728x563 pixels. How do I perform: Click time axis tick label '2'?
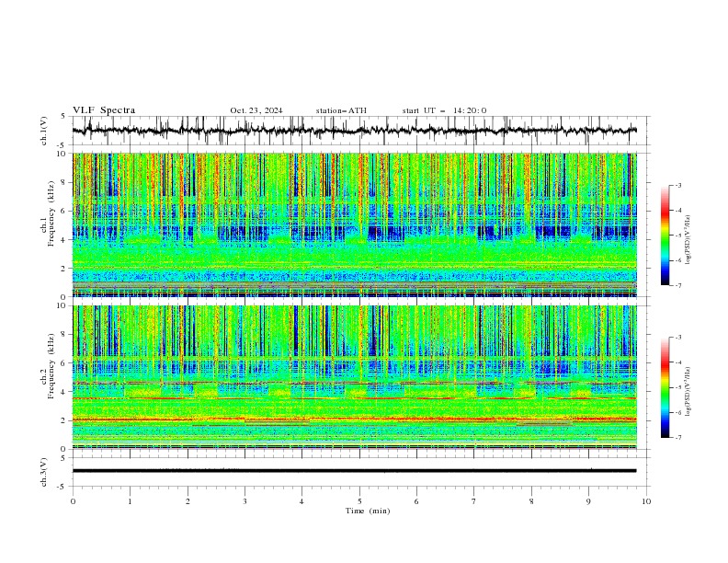188,501
